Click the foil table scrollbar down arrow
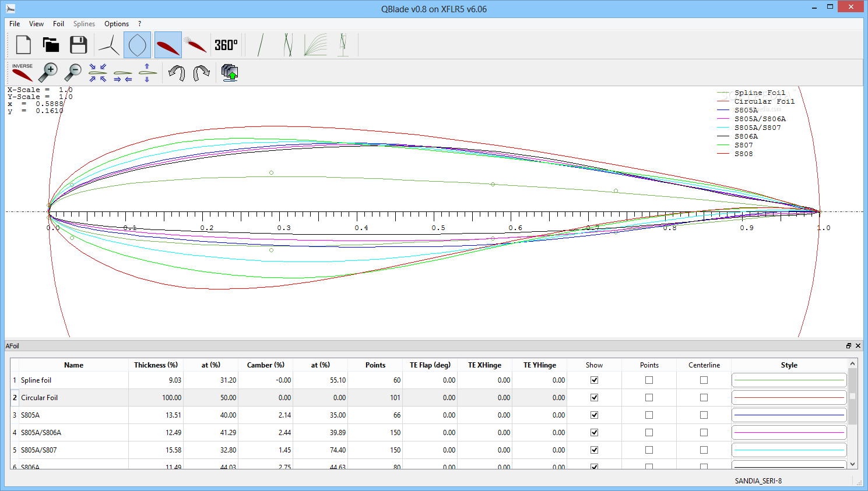This screenshot has width=868, height=491. 852,464
